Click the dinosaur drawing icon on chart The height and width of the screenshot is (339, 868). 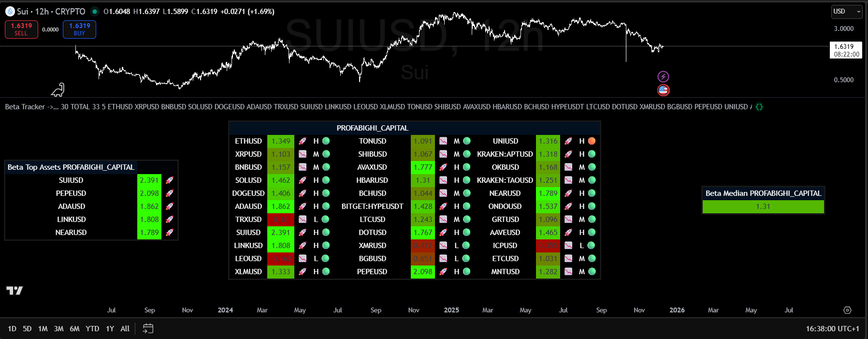pyautogui.click(x=58, y=90)
